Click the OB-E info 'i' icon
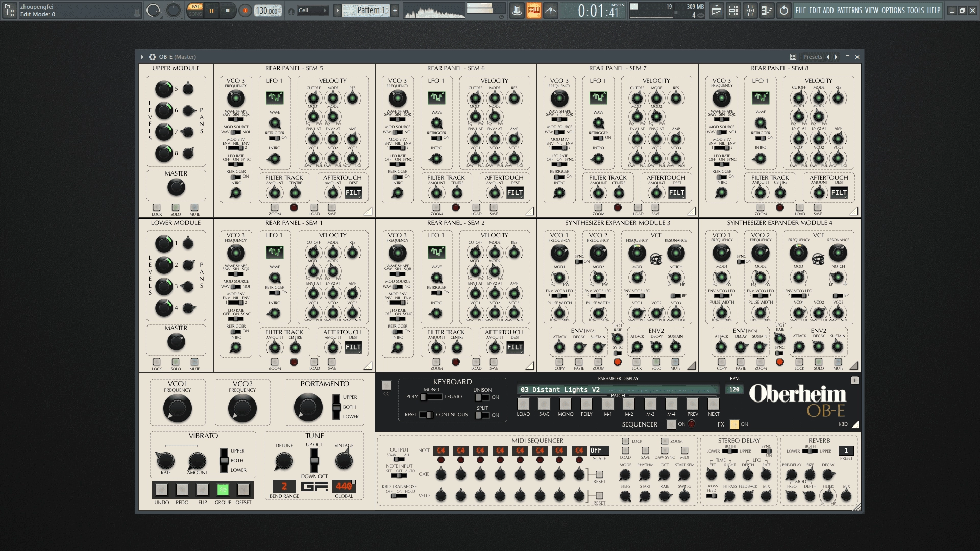 click(854, 380)
